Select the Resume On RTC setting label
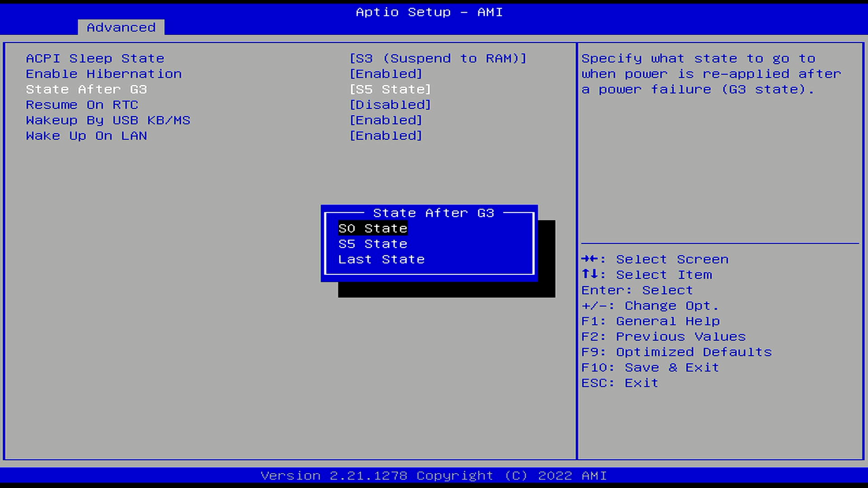 [x=82, y=105]
